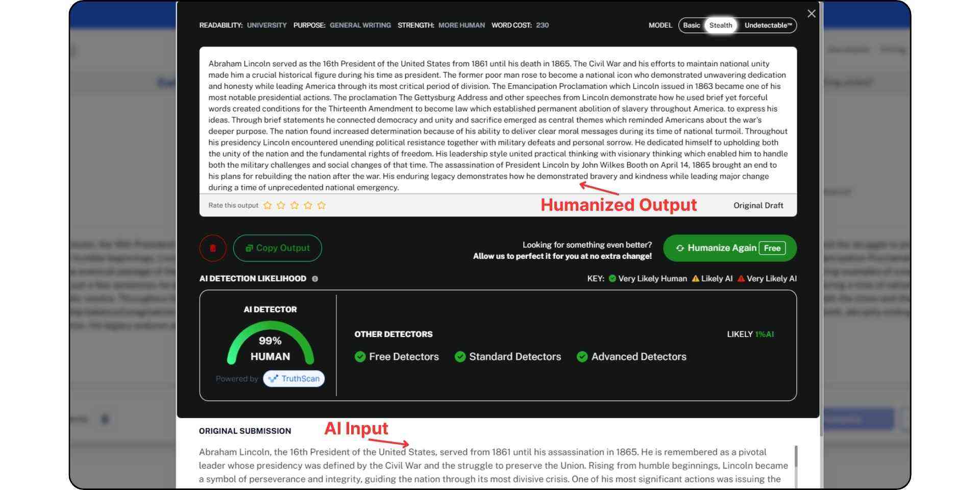Click the AI Detection Likelihood info icon

coord(315,279)
